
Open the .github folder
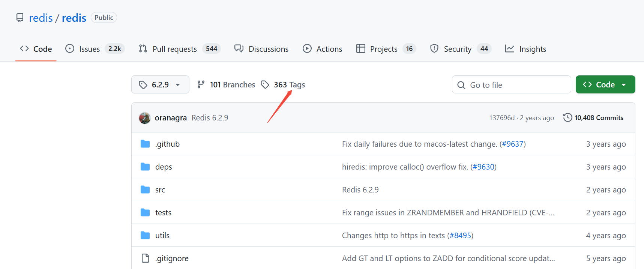(x=167, y=144)
